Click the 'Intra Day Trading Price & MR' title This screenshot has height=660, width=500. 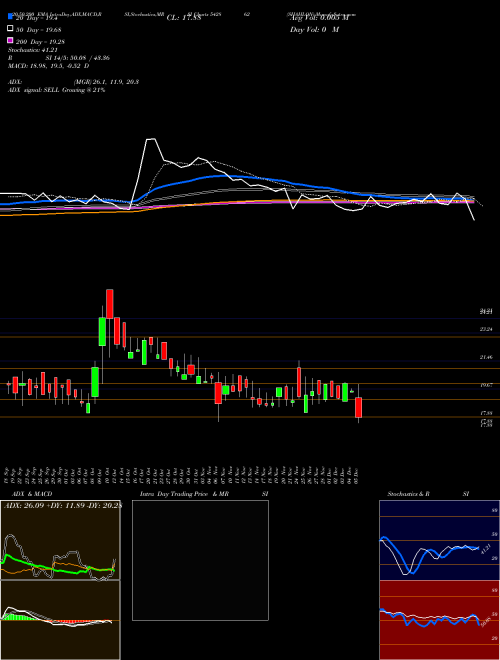[x=184, y=494]
